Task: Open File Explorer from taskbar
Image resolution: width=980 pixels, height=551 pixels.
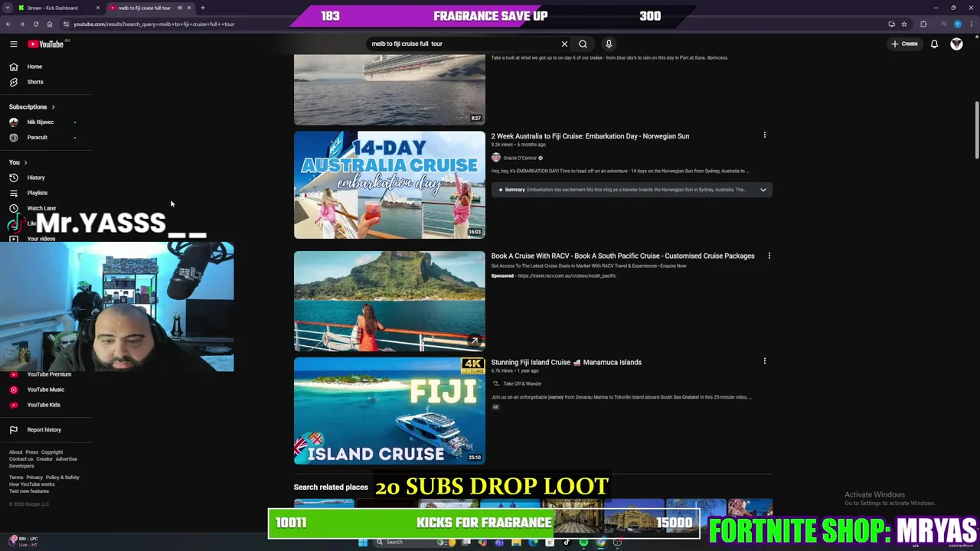Action: (516, 542)
